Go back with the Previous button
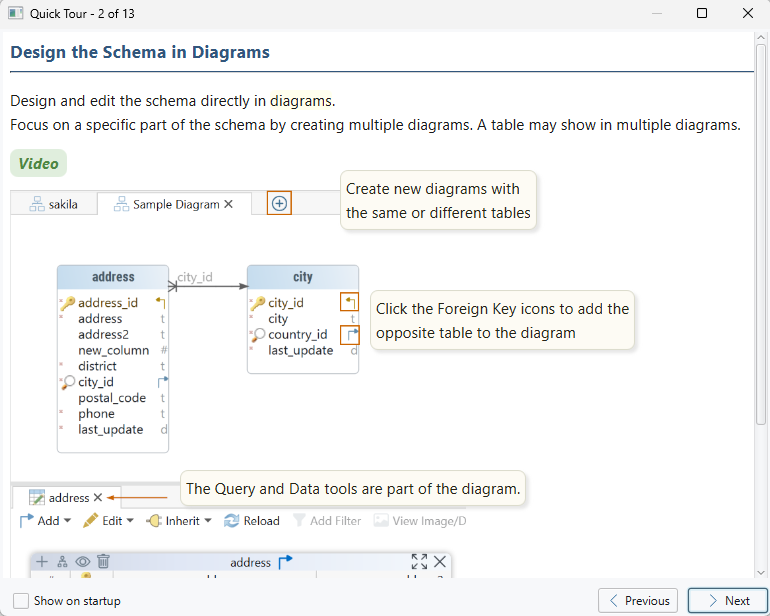The height and width of the screenshot is (616, 770). tap(637, 600)
